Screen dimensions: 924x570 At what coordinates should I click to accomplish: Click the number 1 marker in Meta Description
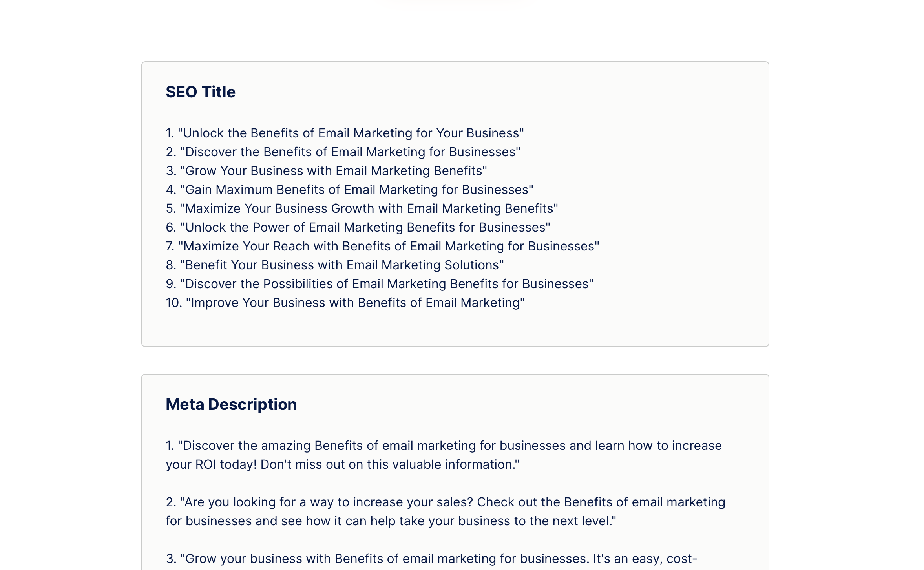click(170, 446)
